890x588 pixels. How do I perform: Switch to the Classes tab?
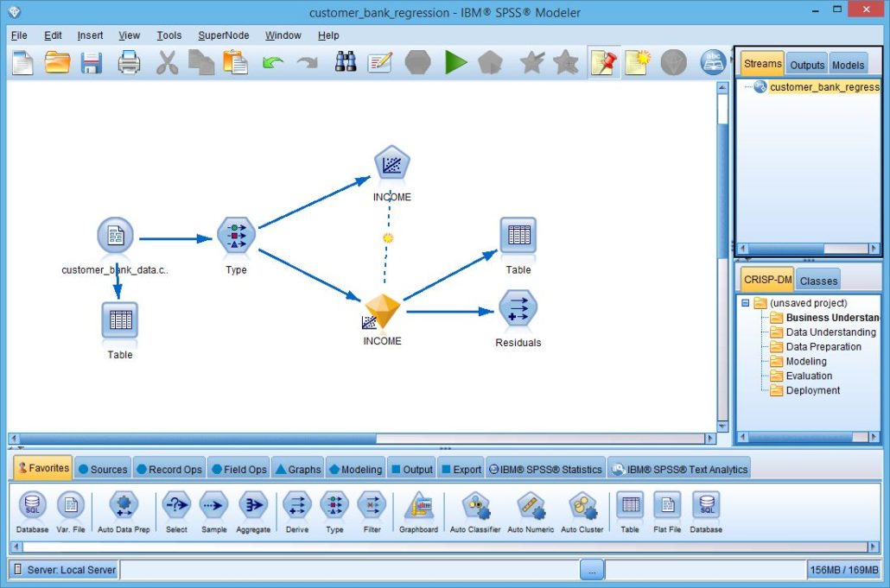(x=818, y=280)
